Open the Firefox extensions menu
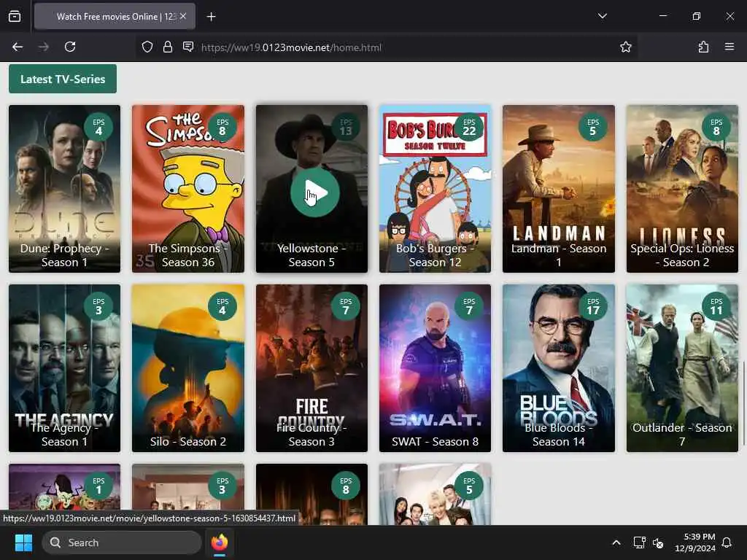This screenshot has height=560, width=747. 703,47
